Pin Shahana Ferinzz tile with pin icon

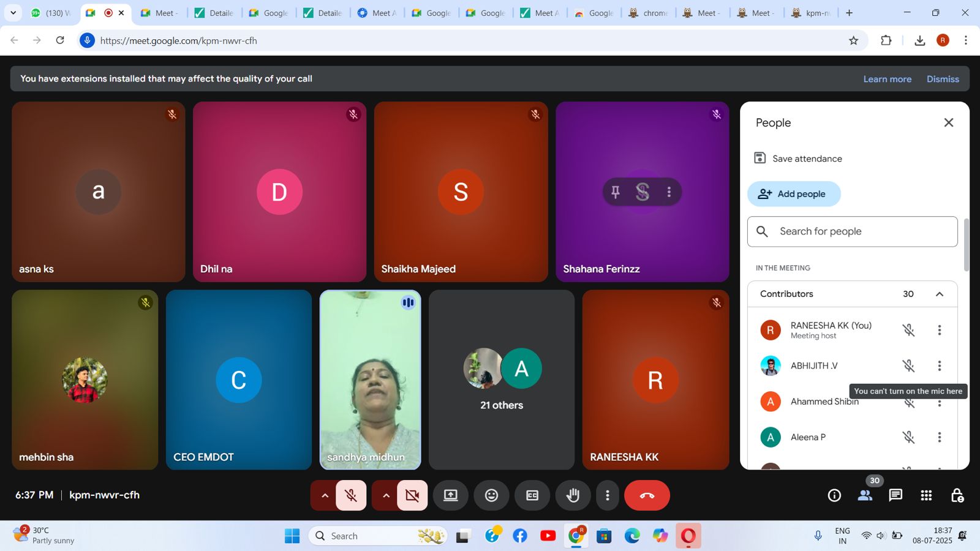point(616,192)
